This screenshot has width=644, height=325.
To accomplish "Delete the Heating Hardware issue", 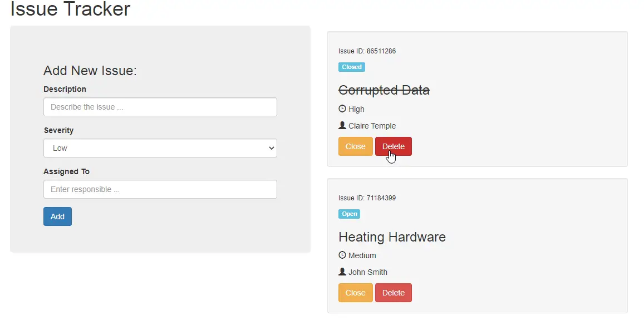I will 394,293.
